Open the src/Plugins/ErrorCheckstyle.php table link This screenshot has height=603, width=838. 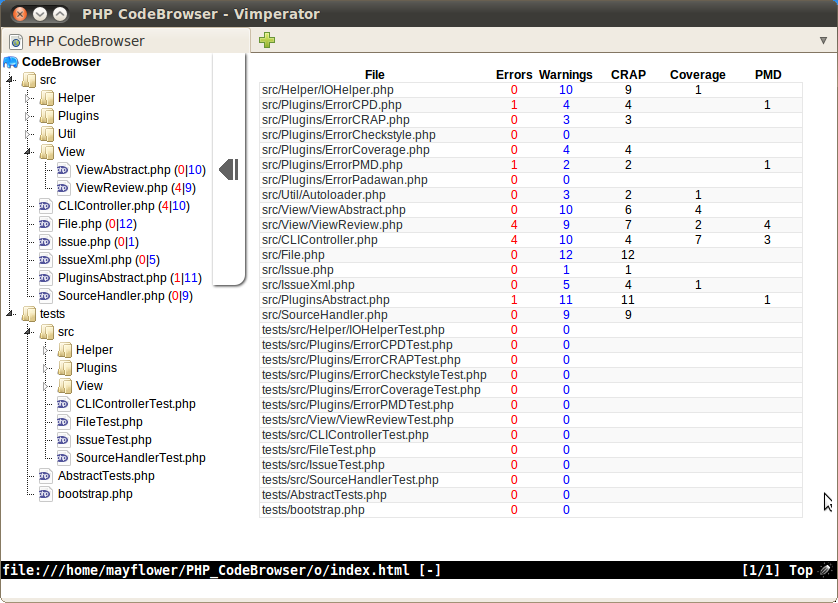pyautogui.click(x=348, y=135)
